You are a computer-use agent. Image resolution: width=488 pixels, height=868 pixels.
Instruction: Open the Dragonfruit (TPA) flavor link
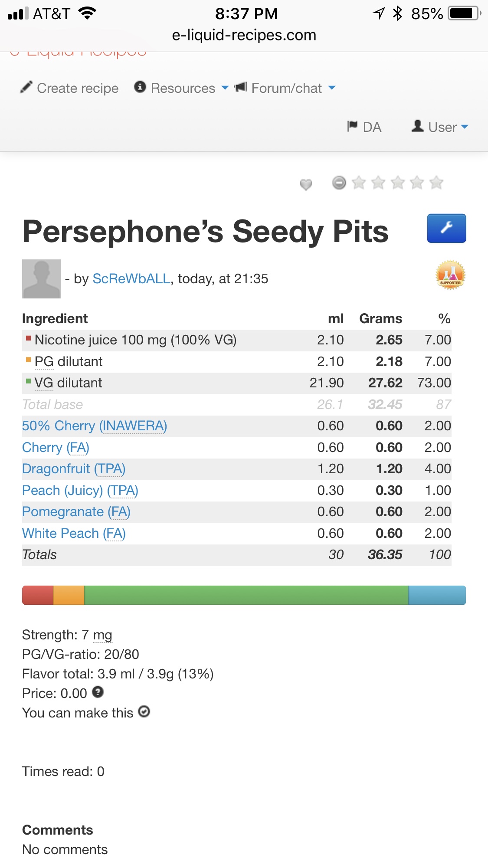pyautogui.click(x=74, y=469)
